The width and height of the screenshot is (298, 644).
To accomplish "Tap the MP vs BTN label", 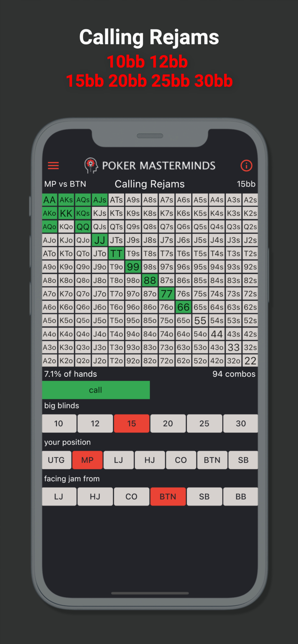I will click(65, 184).
